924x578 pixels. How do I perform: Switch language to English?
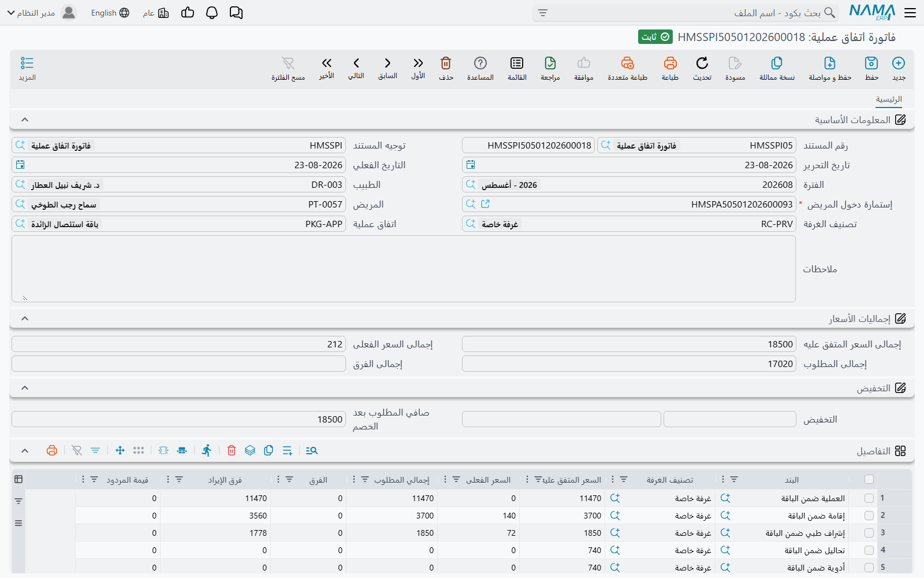(110, 13)
